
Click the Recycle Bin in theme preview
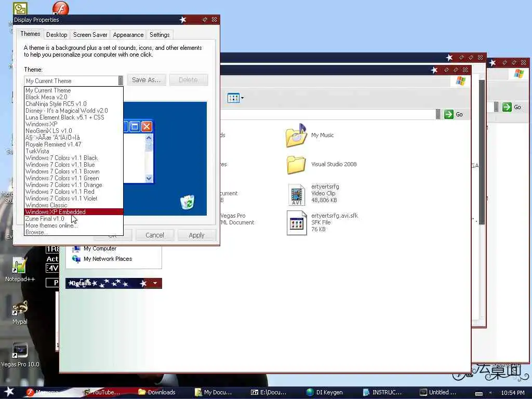coord(187,202)
